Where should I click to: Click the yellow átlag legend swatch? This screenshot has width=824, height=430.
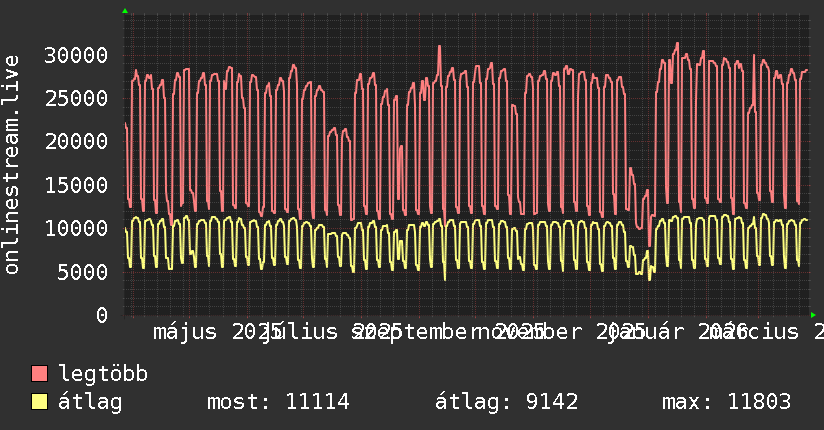click(39, 402)
